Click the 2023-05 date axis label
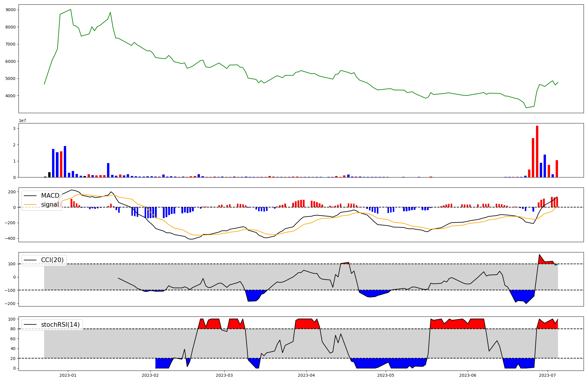The image size is (588, 382). click(385, 375)
